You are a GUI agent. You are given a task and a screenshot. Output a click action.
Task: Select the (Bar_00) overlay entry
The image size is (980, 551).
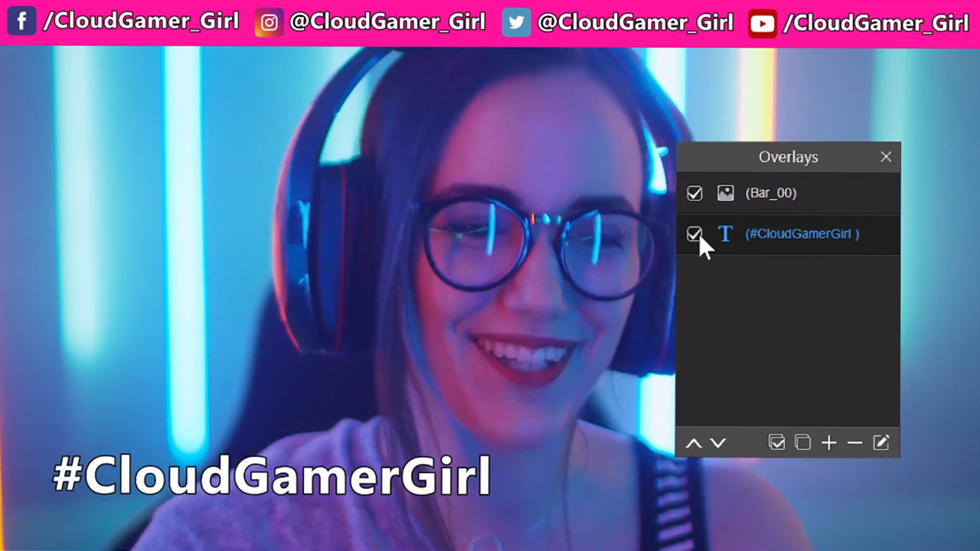[x=771, y=193]
